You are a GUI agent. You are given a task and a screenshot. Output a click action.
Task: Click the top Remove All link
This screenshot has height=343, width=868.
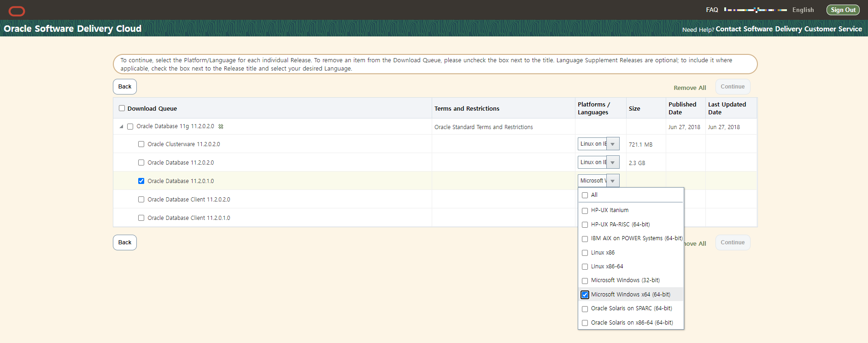690,88
